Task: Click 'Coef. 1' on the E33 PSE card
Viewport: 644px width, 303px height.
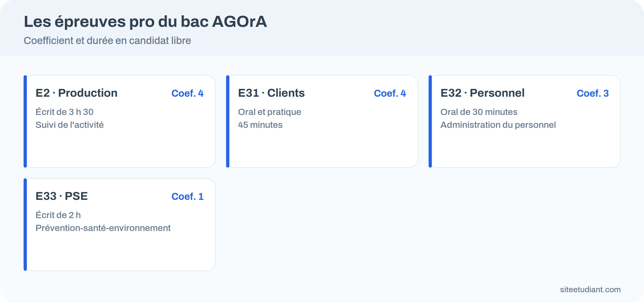Action: click(x=188, y=196)
